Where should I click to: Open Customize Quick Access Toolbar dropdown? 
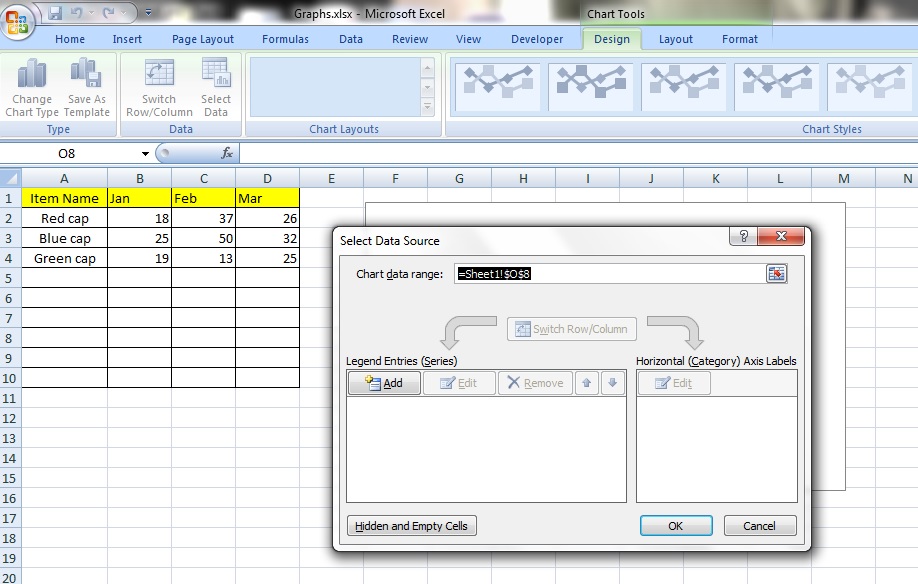pos(149,13)
